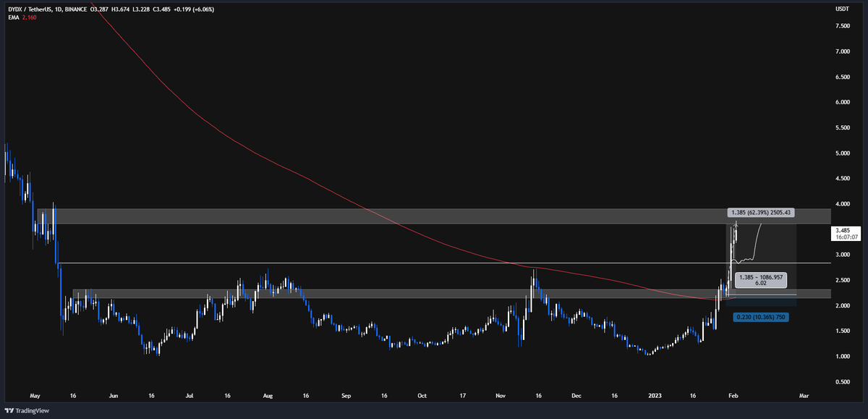This screenshot has width=868, height=419.
Task: Click the 0.500 price axis label
Action: [x=841, y=382]
